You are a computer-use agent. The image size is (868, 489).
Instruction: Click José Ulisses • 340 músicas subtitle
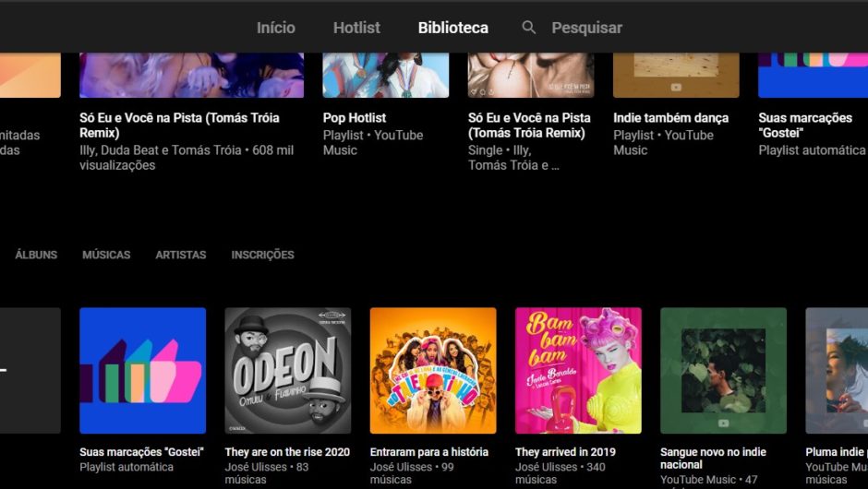pyautogui.click(x=561, y=473)
